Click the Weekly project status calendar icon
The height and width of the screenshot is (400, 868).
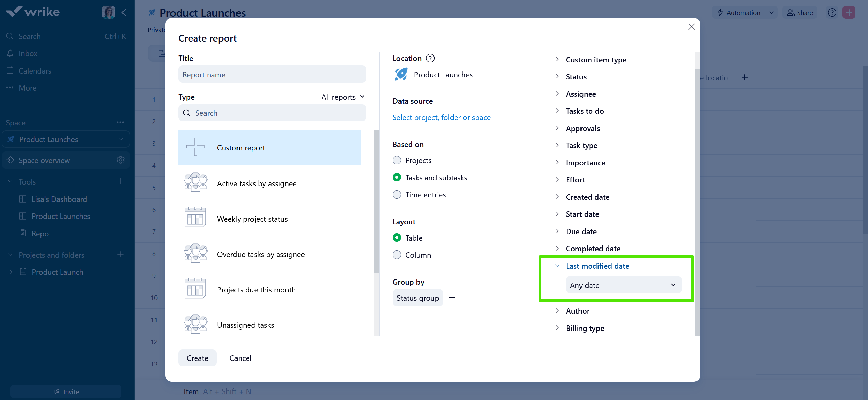click(x=195, y=218)
